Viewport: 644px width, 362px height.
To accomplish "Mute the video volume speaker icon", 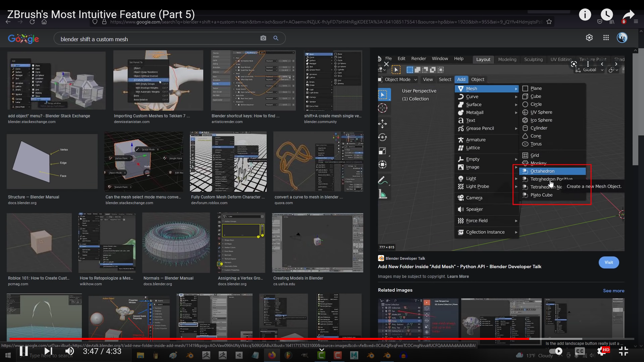I will [69, 351].
